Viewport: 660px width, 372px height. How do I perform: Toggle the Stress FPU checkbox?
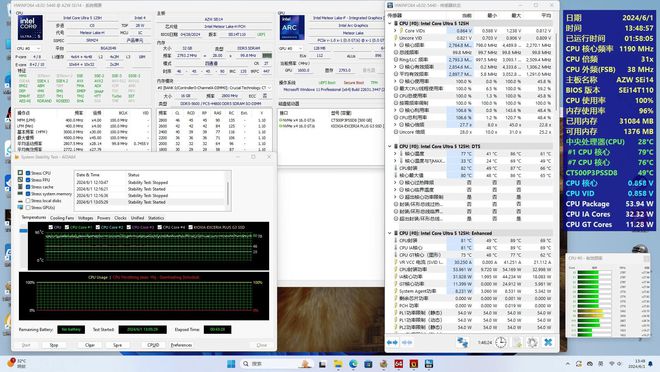pyautogui.click(x=28, y=180)
